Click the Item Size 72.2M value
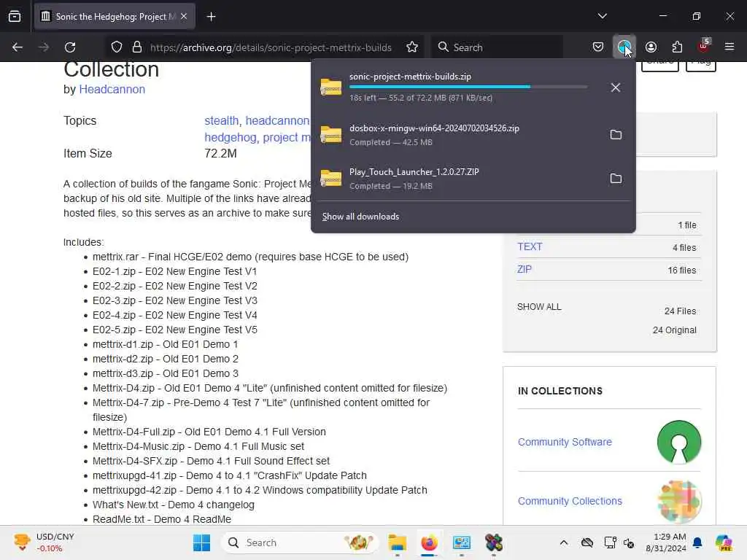 click(x=220, y=154)
